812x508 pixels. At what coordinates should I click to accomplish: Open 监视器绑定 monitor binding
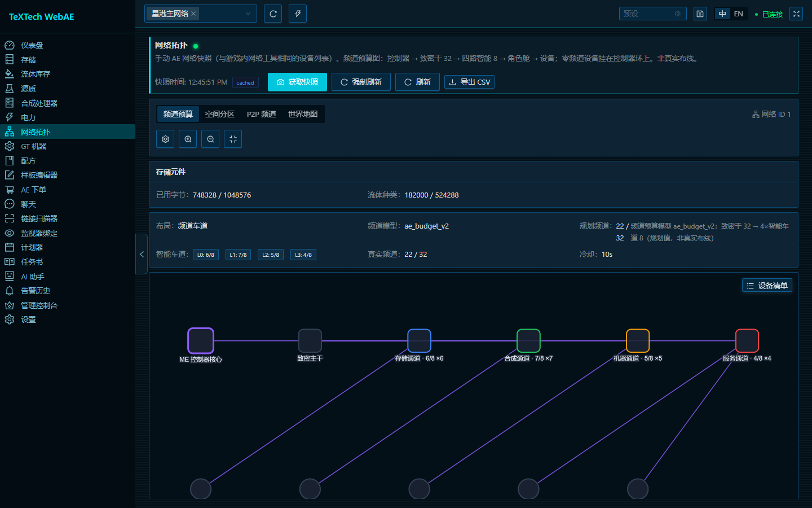tap(68, 233)
